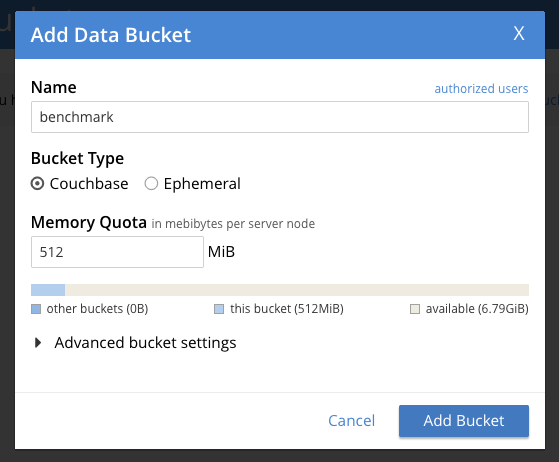559x462 pixels.
Task: Click the 'this bucket (512MiB)' label
Action: click(287, 309)
